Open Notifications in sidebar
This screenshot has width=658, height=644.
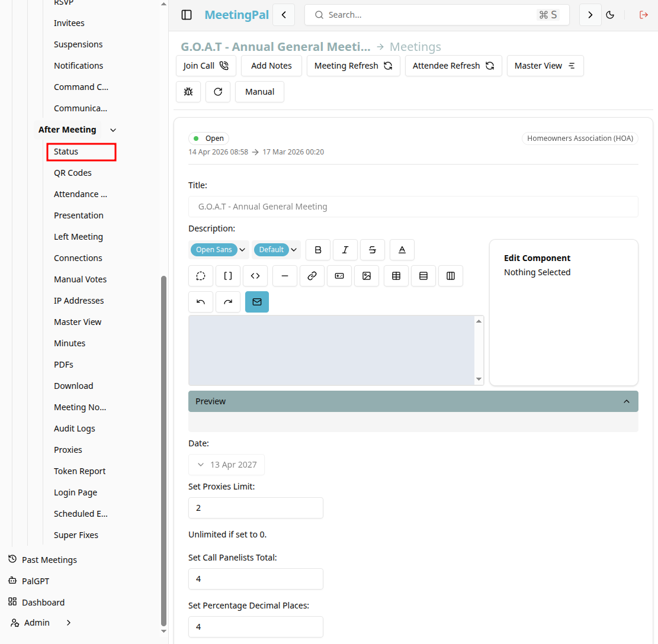[78, 66]
